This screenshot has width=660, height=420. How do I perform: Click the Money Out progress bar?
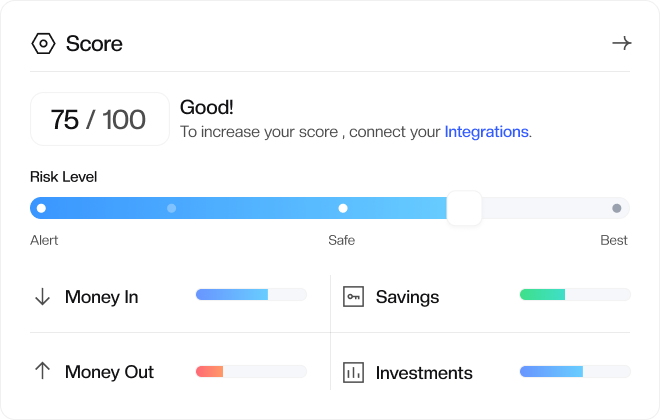pyautogui.click(x=251, y=371)
